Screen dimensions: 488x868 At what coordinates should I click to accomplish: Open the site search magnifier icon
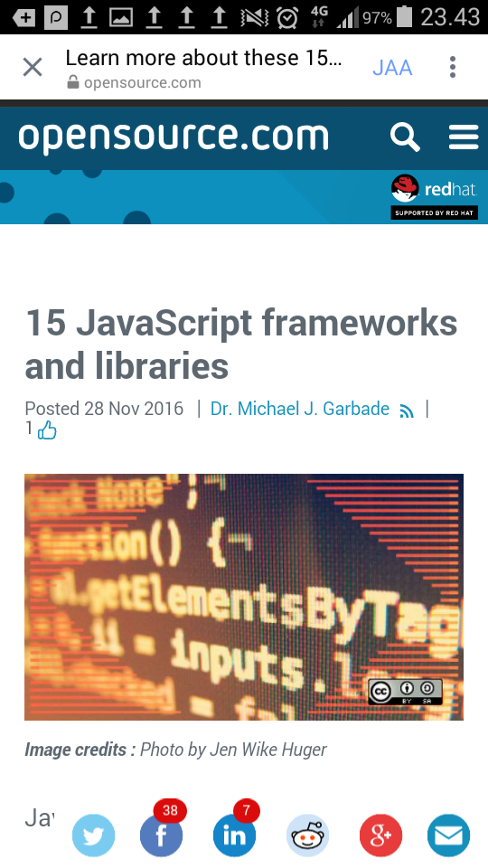[x=405, y=137]
